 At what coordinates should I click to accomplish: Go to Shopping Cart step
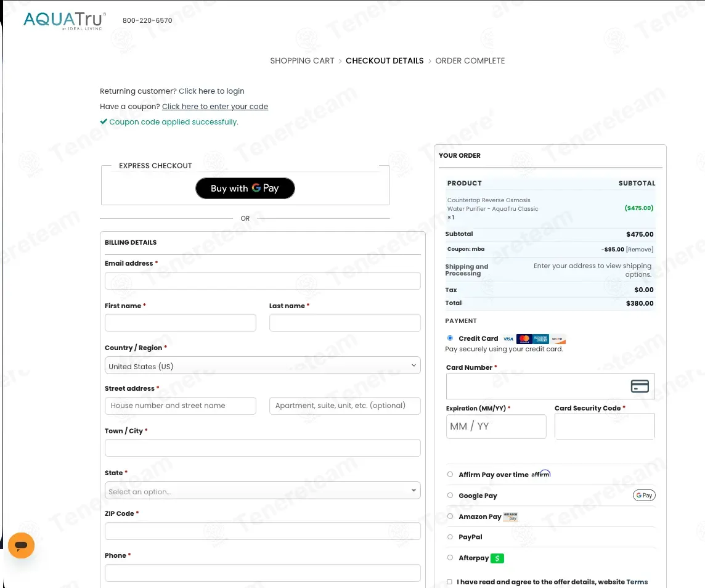(x=302, y=60)
